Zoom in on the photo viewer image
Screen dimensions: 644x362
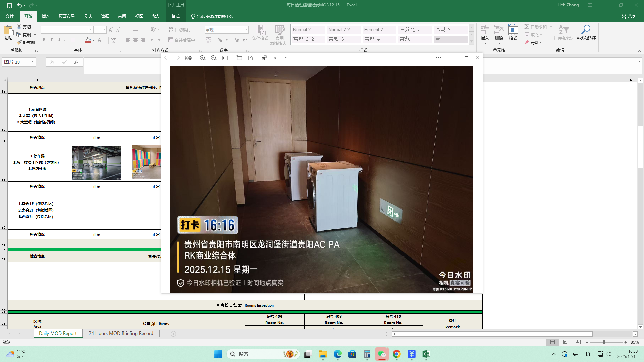tap(203, 58)
